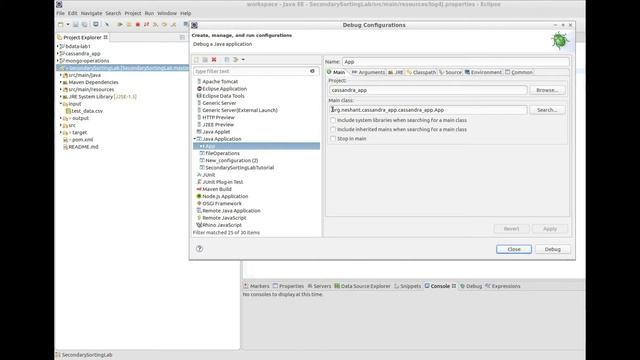The height and width of the screenshot is (360, 640).
Task: Click the Browse... button for Project
Action: (x=547, y=90)
